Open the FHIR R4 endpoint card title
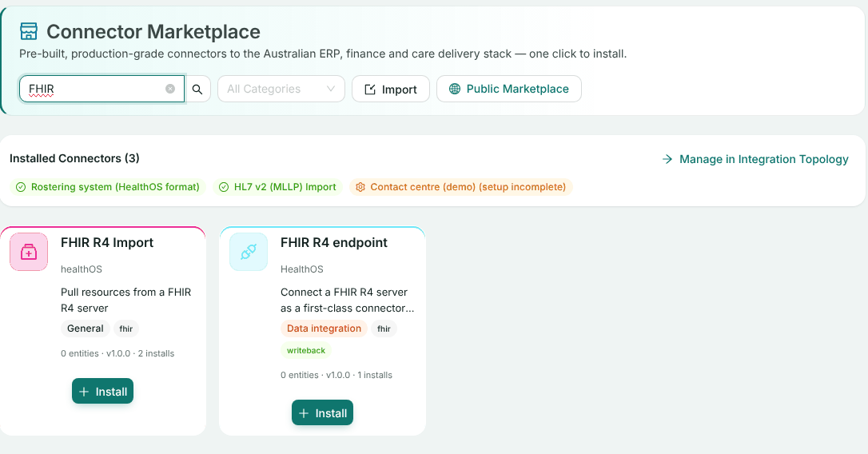This screenshot has width=868, height=454. pyautogui.click(x=334, y=242)
